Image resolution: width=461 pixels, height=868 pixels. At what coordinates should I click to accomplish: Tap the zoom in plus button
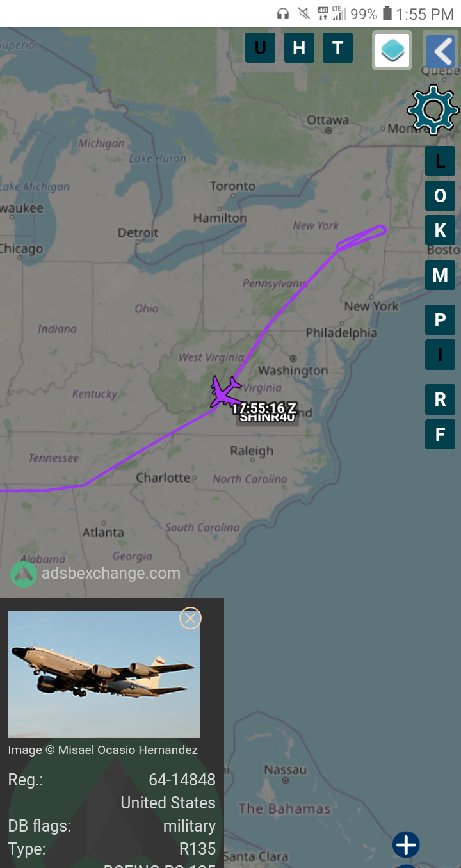(x=406, y=845)
